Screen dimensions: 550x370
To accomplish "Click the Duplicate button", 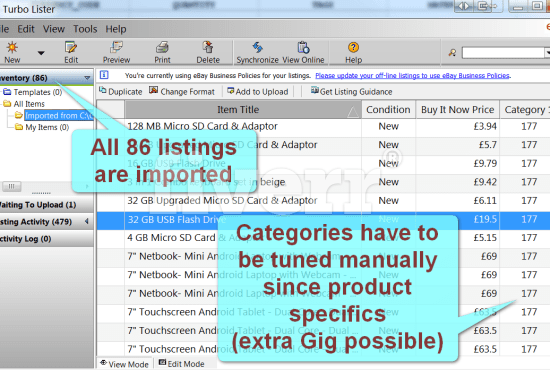I will pyautogui.click(x=121, y=92).
